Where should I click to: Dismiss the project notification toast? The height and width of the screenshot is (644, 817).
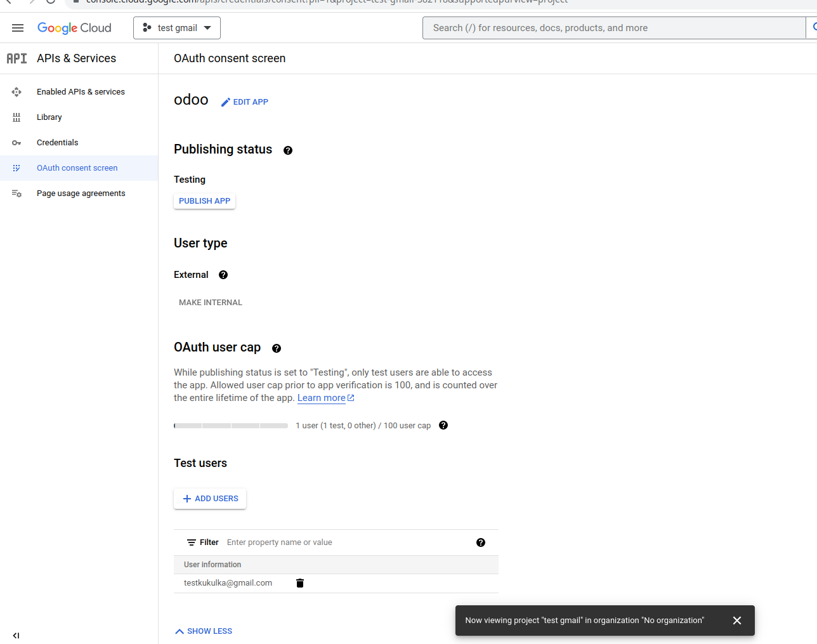tap(737, 621)
